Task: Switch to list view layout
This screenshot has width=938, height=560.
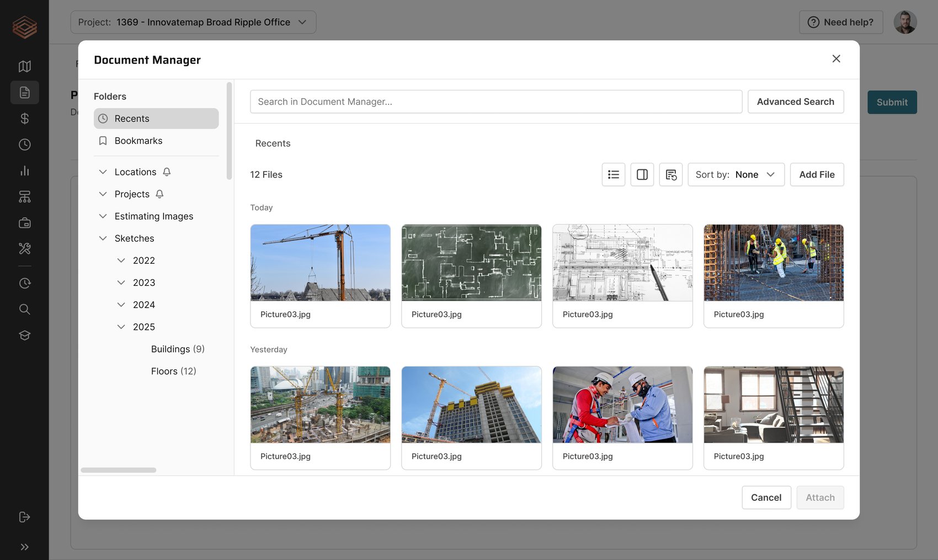Action: pyautogui.click(x=613, y=174)
